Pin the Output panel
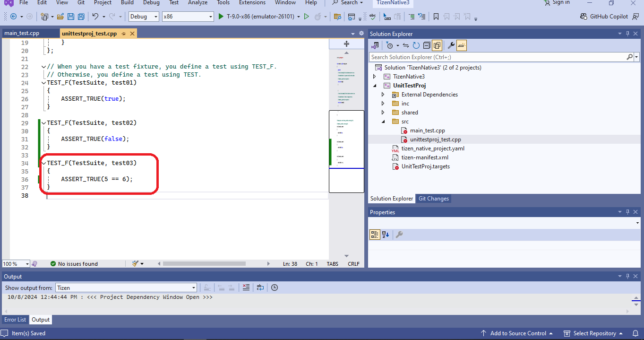The width and height of the screenshot is (644, 340). coord(627,276)
